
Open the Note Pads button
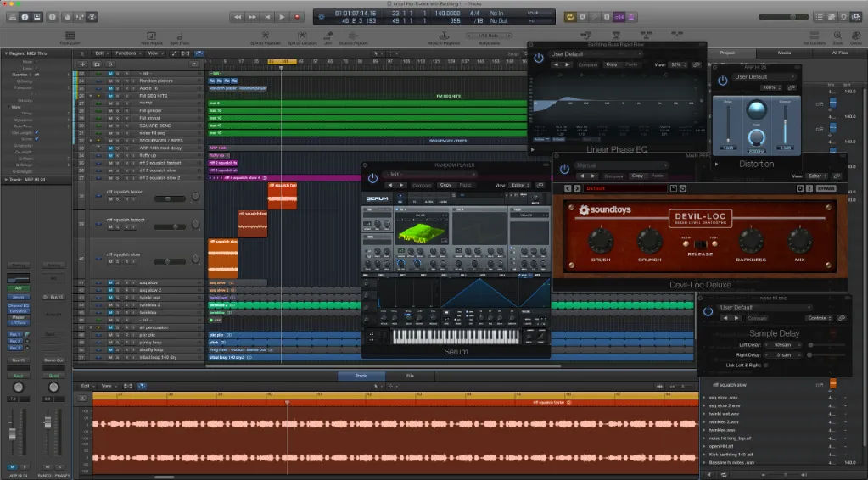pos(832,17)
